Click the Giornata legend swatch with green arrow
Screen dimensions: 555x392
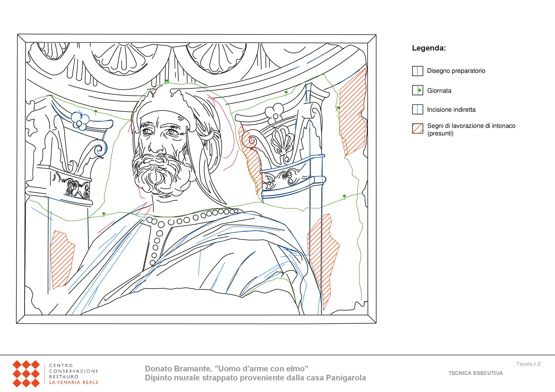point(418,90)
